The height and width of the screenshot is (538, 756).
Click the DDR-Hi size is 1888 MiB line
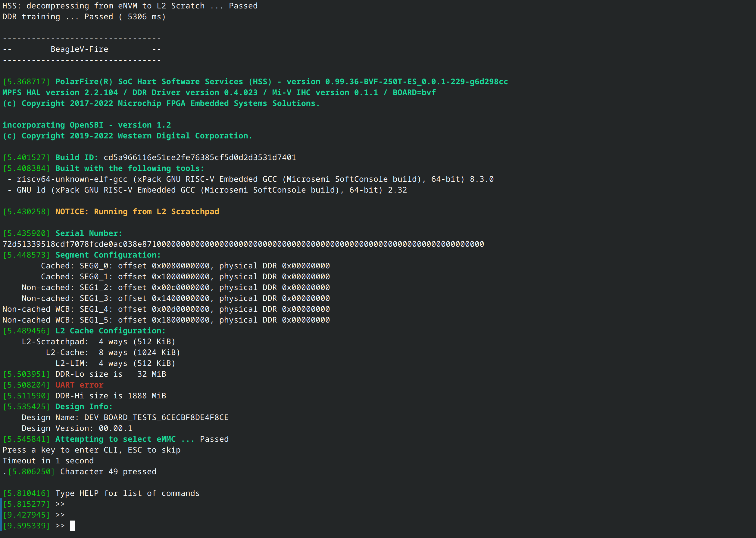click(x=111, y=396)
